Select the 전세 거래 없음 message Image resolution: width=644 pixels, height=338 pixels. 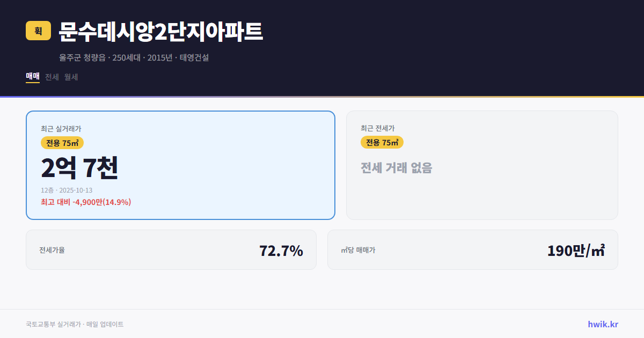tap(397, 168)
